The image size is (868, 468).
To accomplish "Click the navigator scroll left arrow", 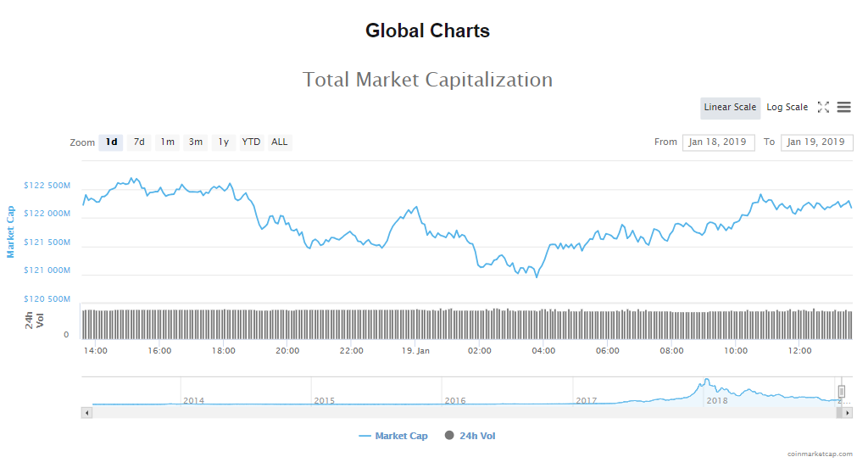I will click(86, 413).
